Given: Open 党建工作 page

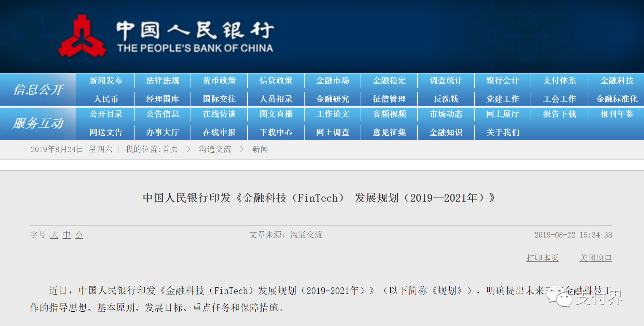Looking at the screenshot, I should (503, 99).
